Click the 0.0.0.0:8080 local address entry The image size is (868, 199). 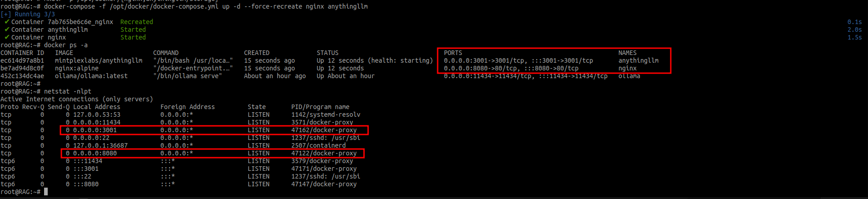click(x=95, y=153)
